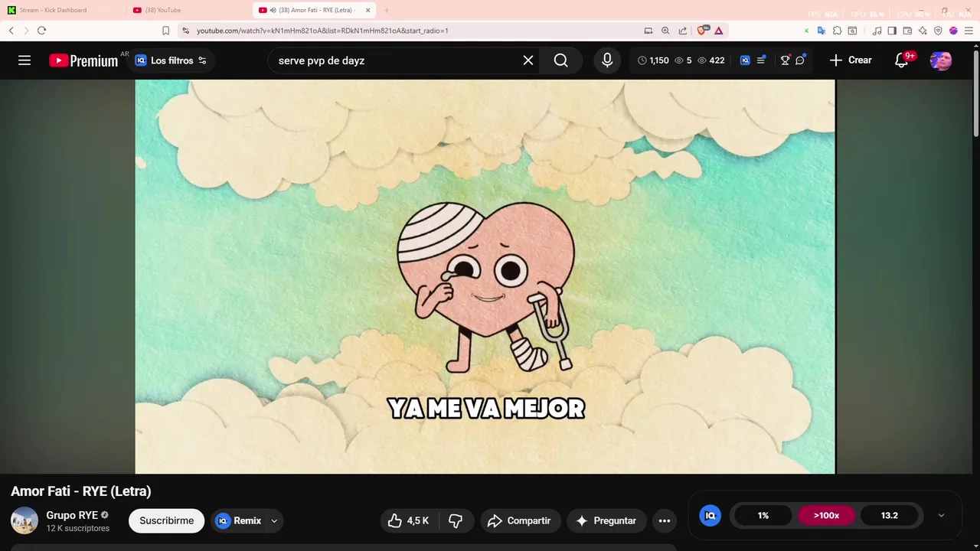The width and height of the screenshot is (980, 551).
Task: Open the Grupo RYE channel name link
Action: [72, 515]
